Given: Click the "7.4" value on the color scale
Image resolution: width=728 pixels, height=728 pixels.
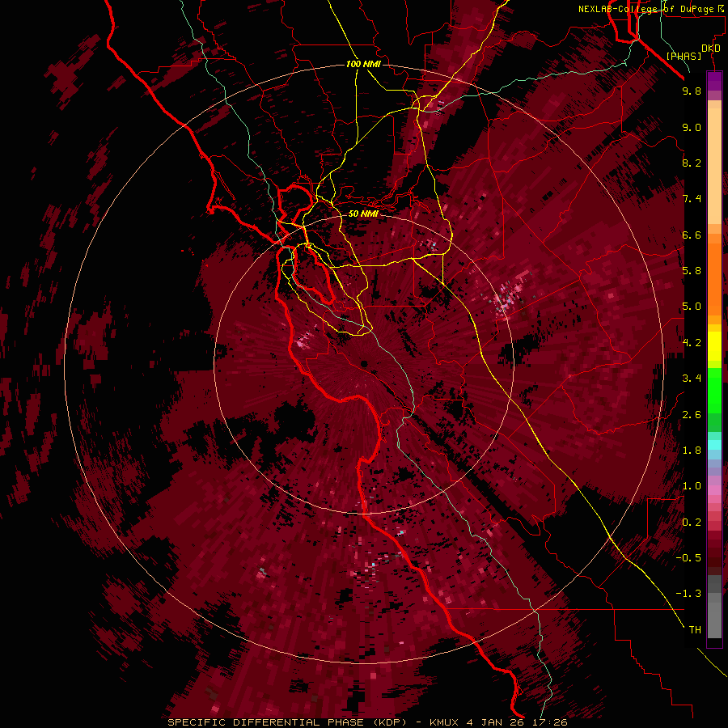Looking at the screenshot, I should coord(692,199).
